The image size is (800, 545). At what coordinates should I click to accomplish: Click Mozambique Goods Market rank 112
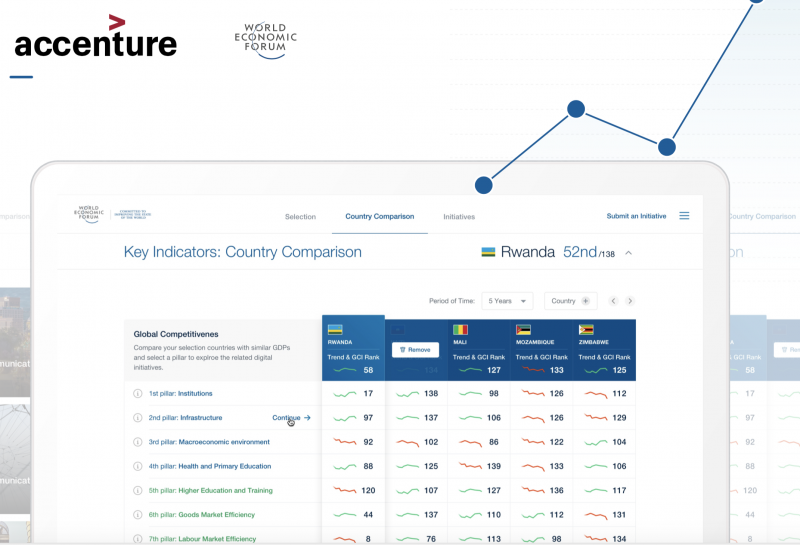(556, 514)
